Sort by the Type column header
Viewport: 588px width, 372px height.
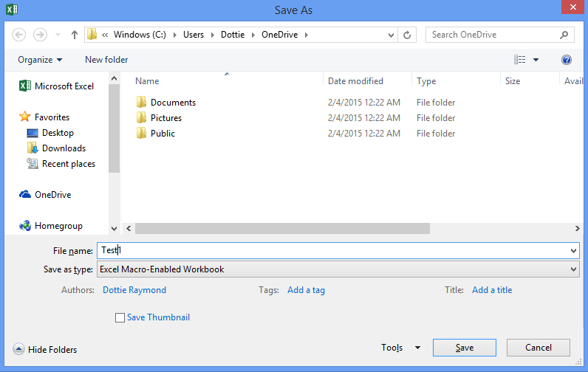tap(426, 81)
